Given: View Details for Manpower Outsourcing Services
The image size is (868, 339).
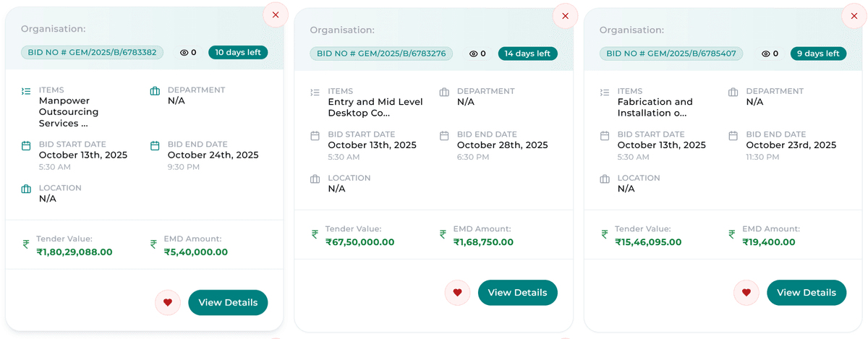Looking at the screenshot, I should point(228,303).
